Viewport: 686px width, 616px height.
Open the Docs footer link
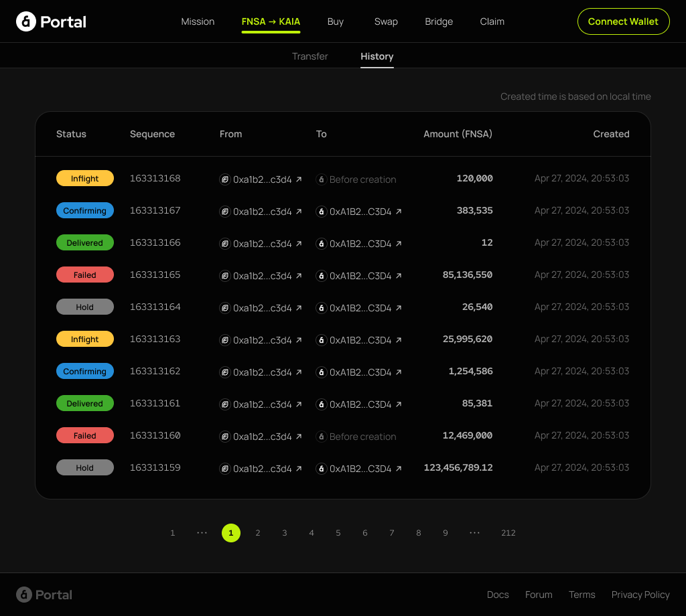(x=498, y=595)
